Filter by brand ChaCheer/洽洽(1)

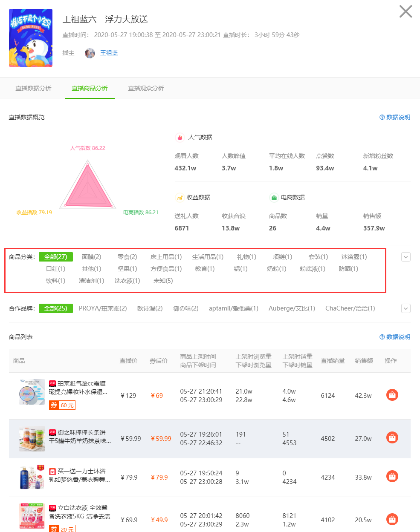350,308
